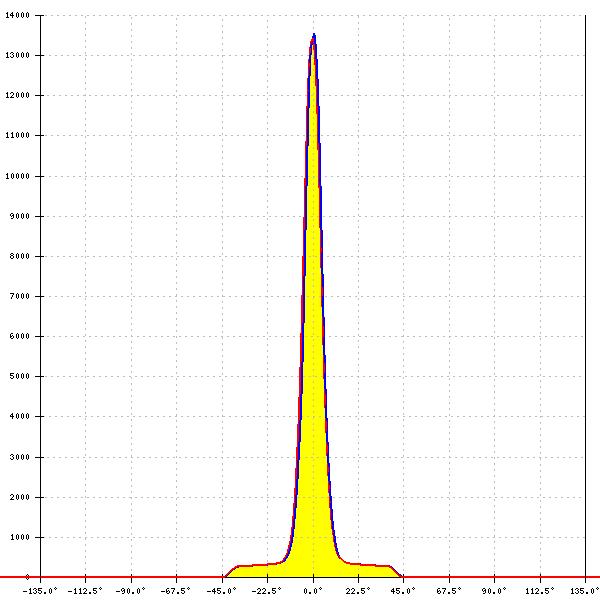
Task: Click the 67.5° x-axis label
Action: (449, 591)
